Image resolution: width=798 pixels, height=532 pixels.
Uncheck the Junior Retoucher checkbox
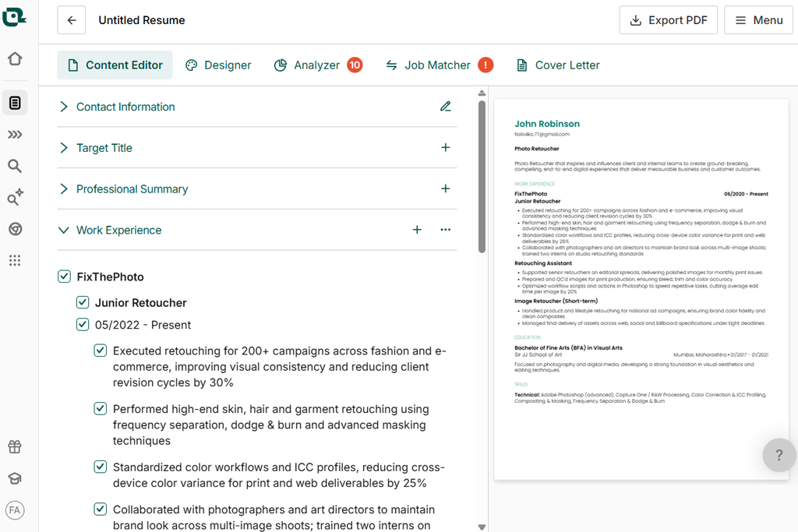(83, 302)
